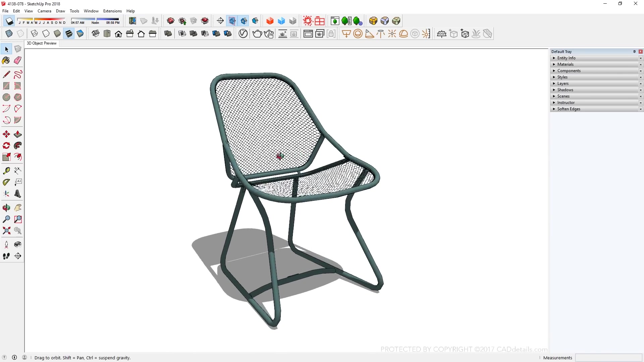Switch to Top view button
Viewport: 644px width, 362px height.
point(107,34)
